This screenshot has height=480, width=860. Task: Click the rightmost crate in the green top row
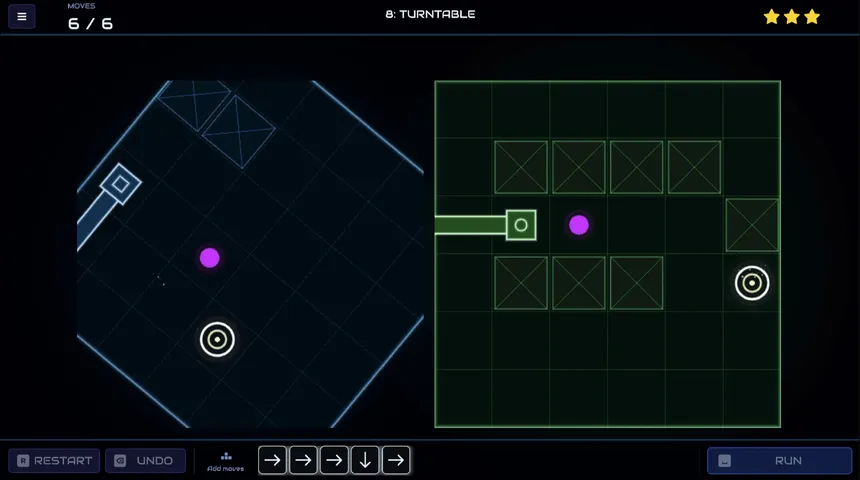(694, 167)
